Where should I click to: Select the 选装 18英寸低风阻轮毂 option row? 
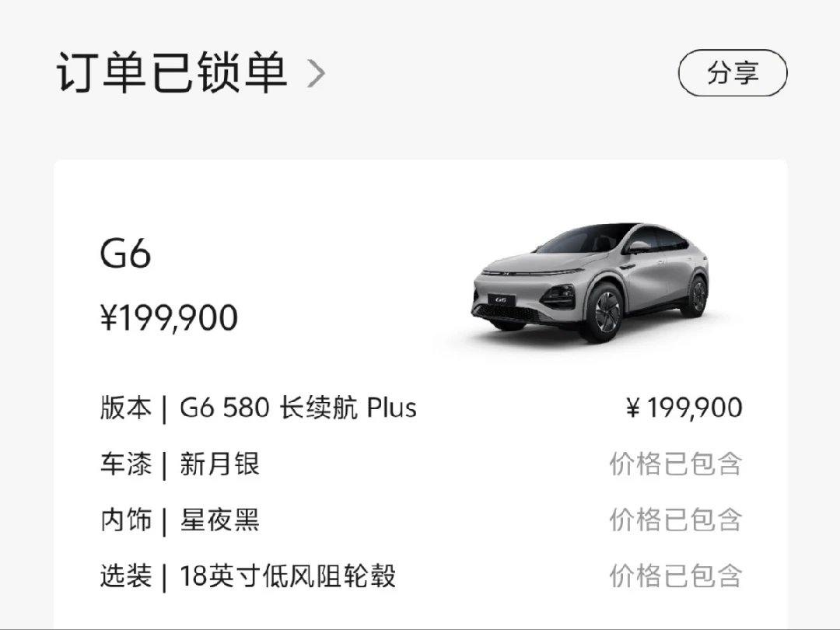(x=421, y=576)
